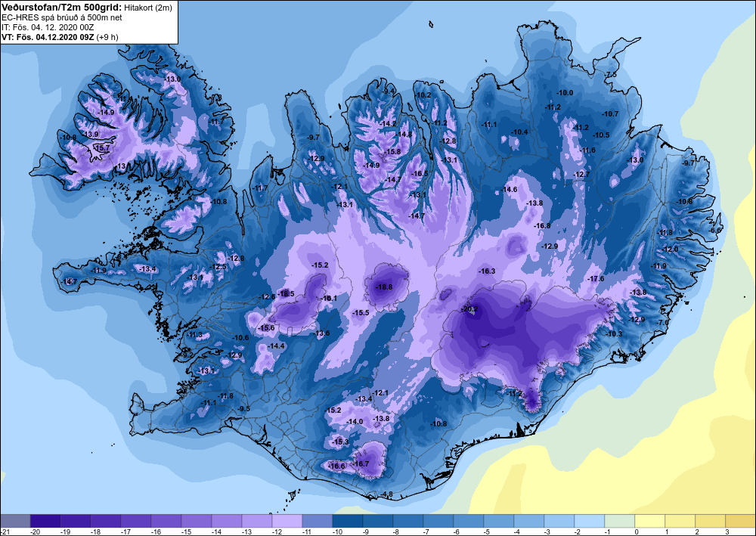Click the -20.2 temperature value on the map
Screen dimensions: 756x536
(470, 309)
